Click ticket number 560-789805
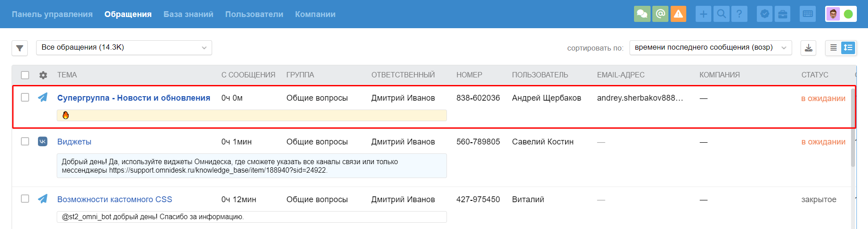The width and height of the screenshot is (868, 229). click(478, 142)
